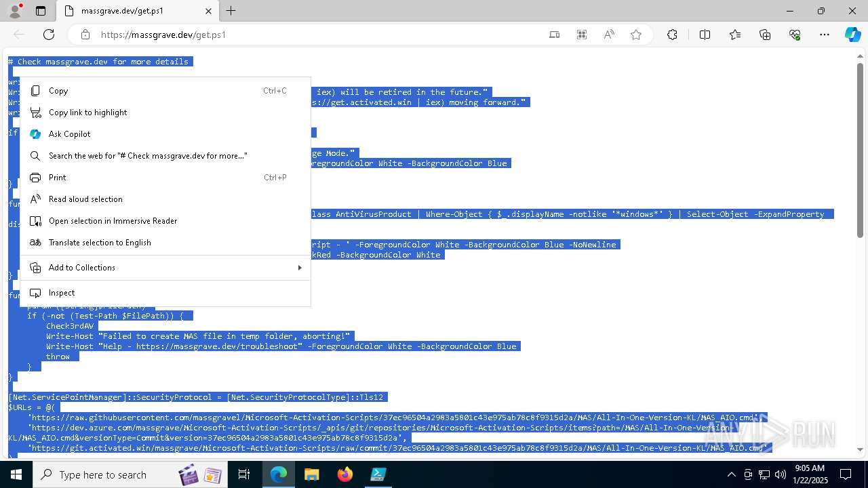
Task: Search the web for selected text
Action: pyautogui.click(x=165, y=156)
